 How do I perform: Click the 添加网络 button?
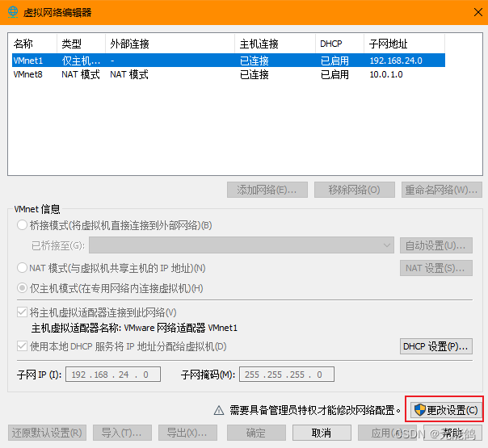coord(267,190)
